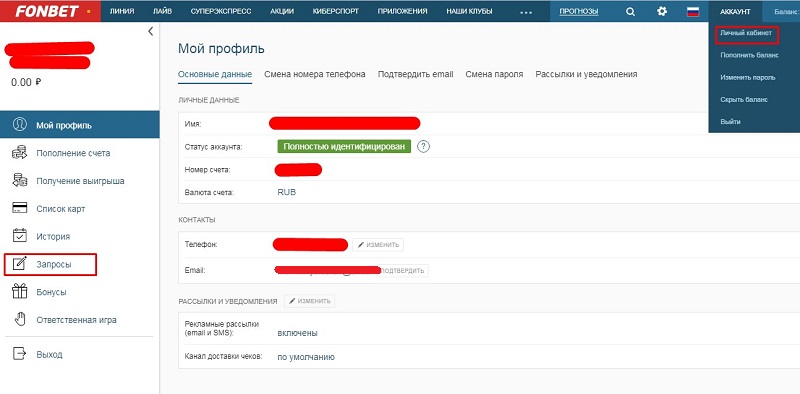Viewport: 800px width, 394px height.
Task: Switch to the Основные данные tab
Action: [215, 74]
